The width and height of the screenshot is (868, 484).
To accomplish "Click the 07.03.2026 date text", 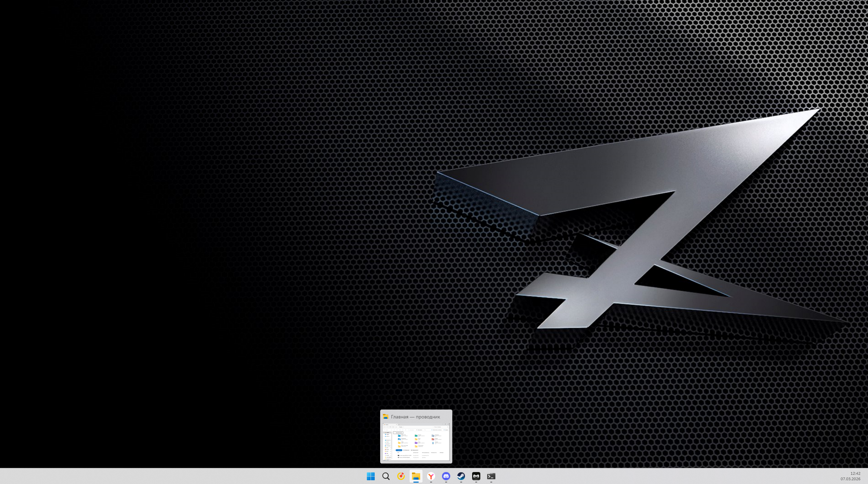I will click(850, 479).
